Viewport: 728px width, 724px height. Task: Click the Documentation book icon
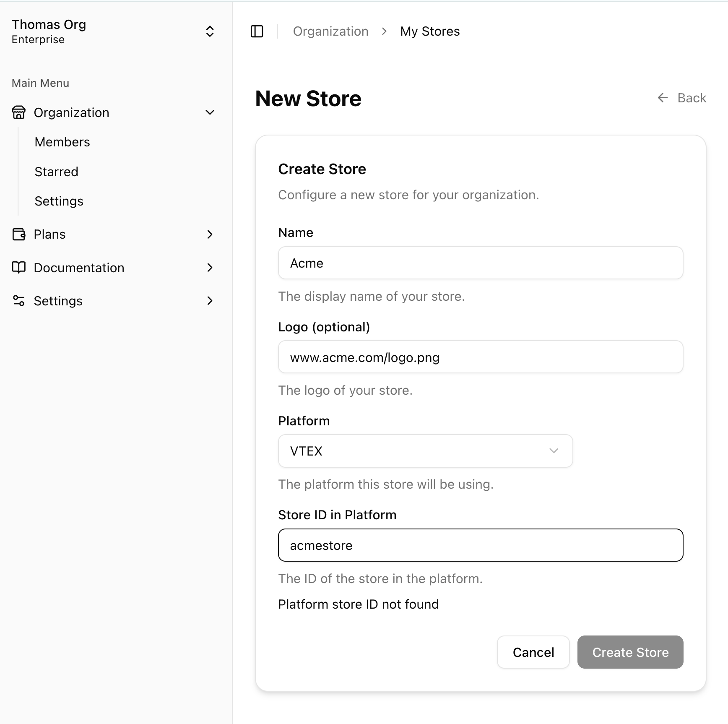click(18, 267)
